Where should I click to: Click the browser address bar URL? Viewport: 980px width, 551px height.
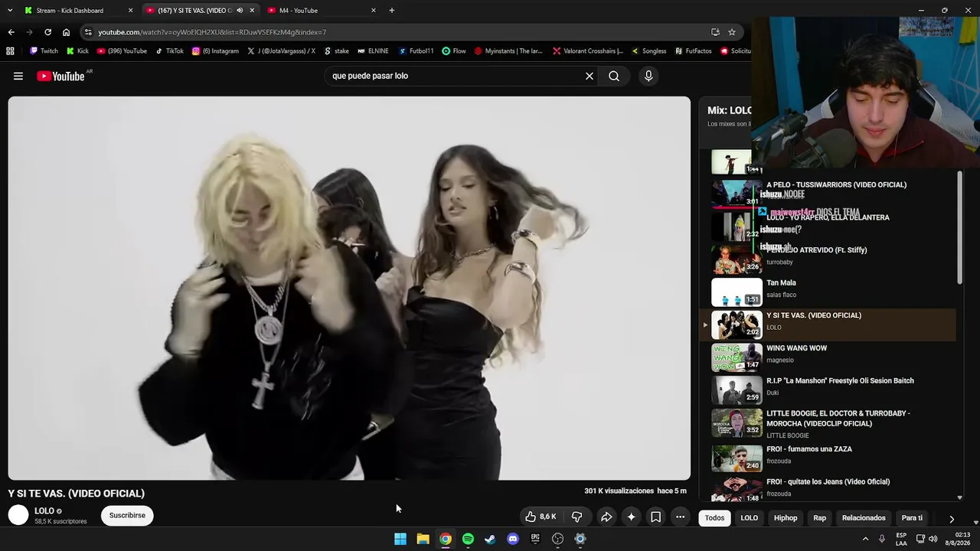[212, 32]
